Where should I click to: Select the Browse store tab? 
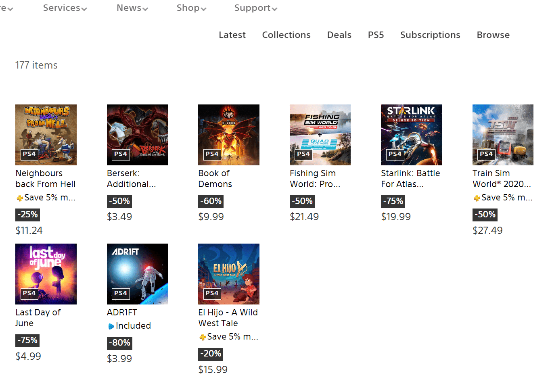(x=493, y=35)
